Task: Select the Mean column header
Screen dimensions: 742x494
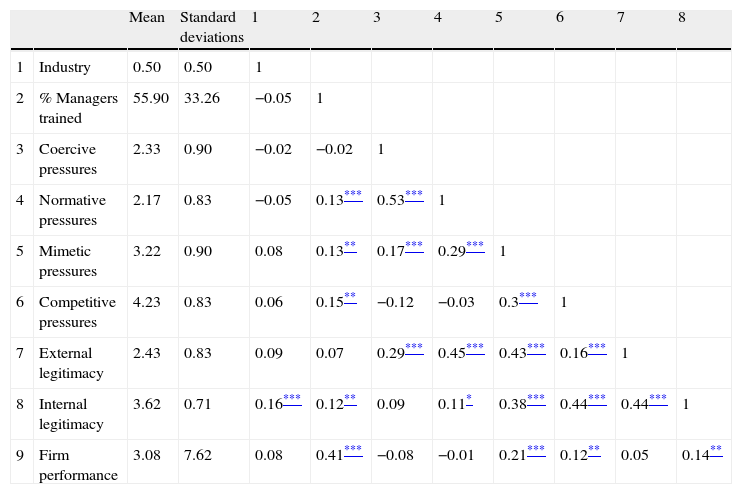Action: [148, 18]
